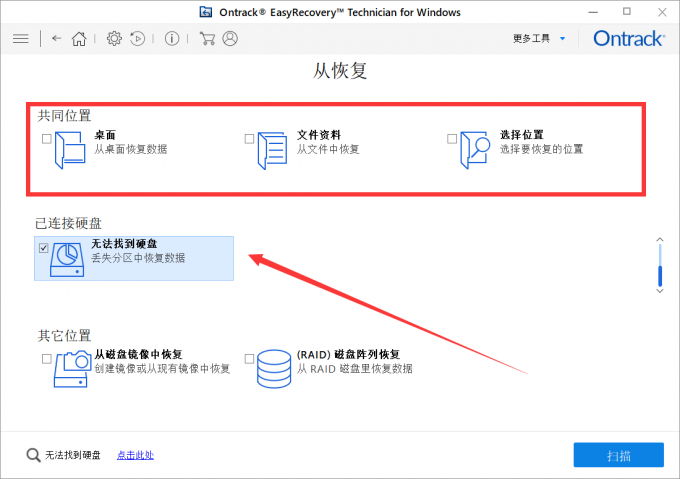
Task: Click the 创建镜像或从现有镜像中恢复 description
Action: pyautogui.click(x=162, y=369)
